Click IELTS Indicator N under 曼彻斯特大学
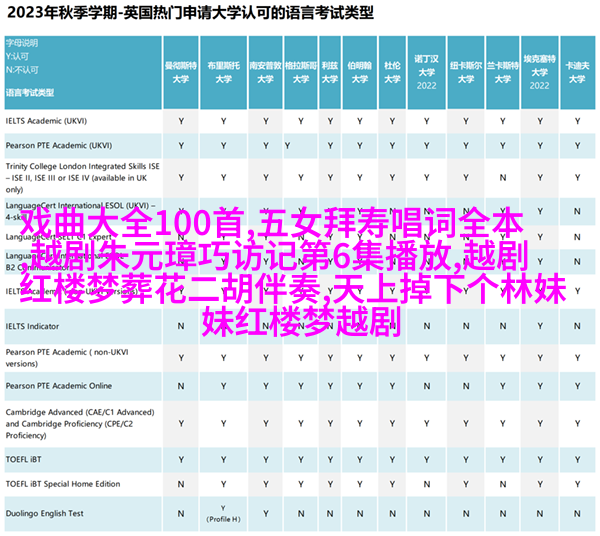The height and width of the screenshot is (536, 600). coord(181,326)
